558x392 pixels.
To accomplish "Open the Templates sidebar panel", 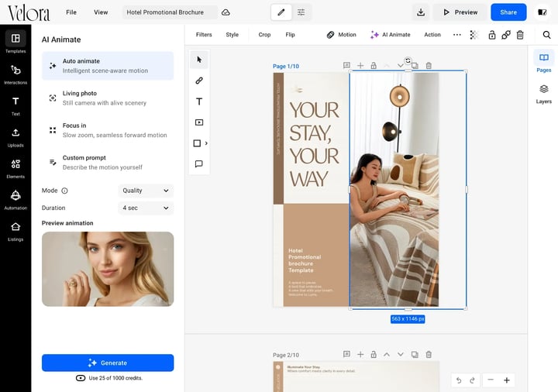I will tap(15, 42).
